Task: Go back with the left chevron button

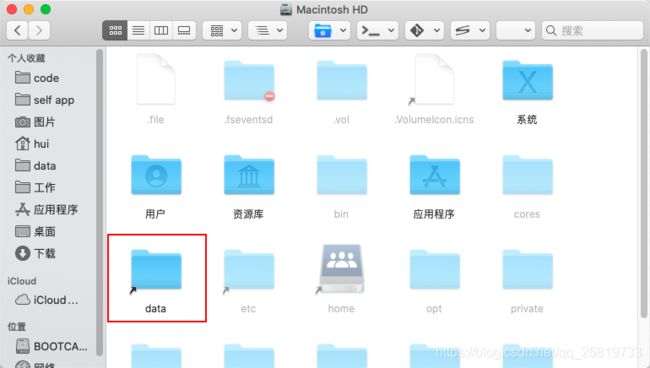Action: [18, 31]
